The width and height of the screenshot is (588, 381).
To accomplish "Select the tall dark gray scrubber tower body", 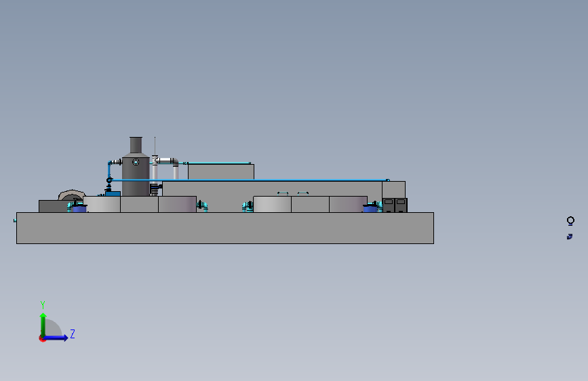I will pyautogui.click(x=136, y=176).
